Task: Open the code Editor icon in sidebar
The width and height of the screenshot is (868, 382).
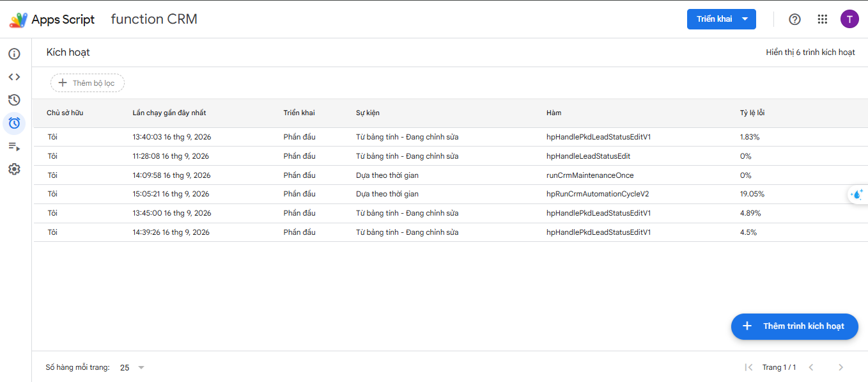Action: click(14, 77)
